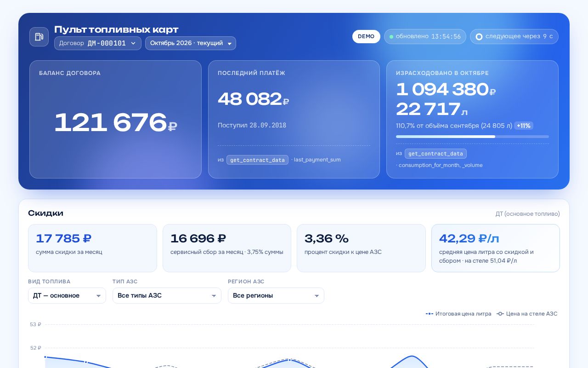The image size is (588, 368).
Task: Click the October consumption progress bar
Action: [x=472, y=137]
